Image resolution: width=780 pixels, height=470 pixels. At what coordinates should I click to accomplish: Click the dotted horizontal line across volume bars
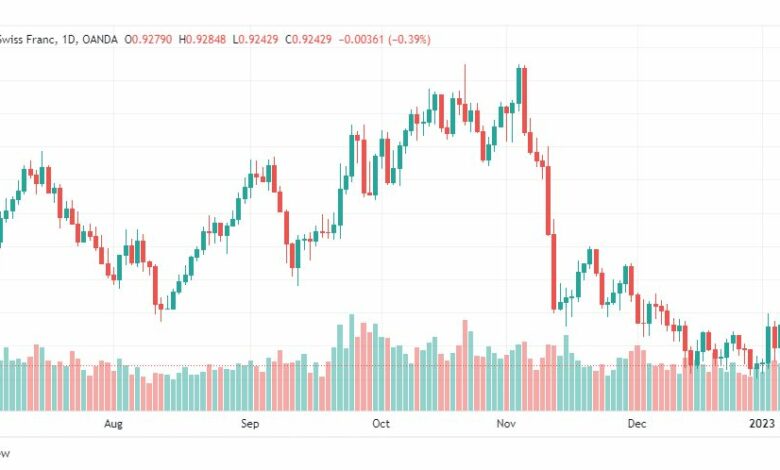[390, 366]
